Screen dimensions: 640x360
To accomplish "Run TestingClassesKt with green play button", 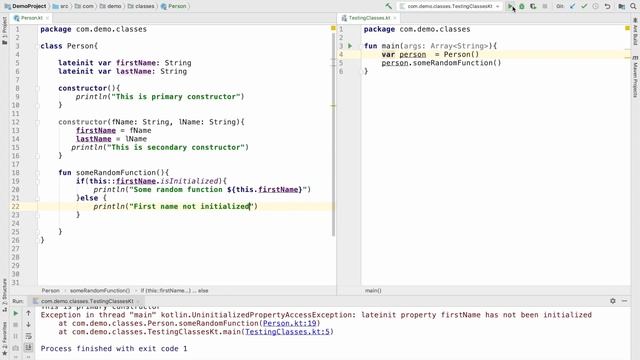I will pos(510,6).
